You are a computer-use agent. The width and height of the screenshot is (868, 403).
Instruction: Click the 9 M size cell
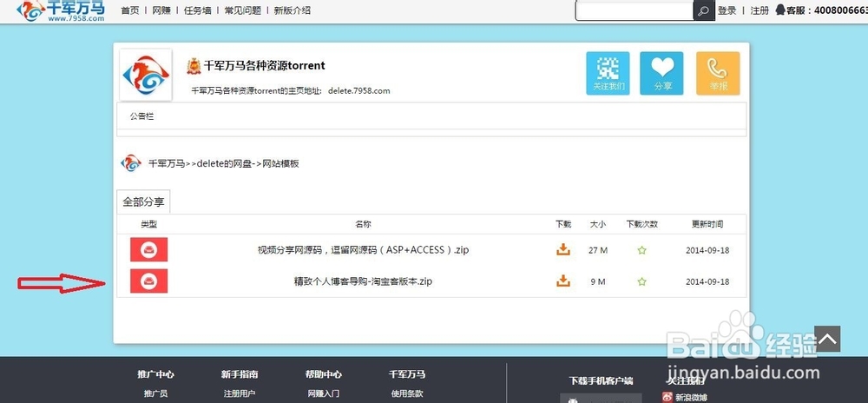(598, 281)
